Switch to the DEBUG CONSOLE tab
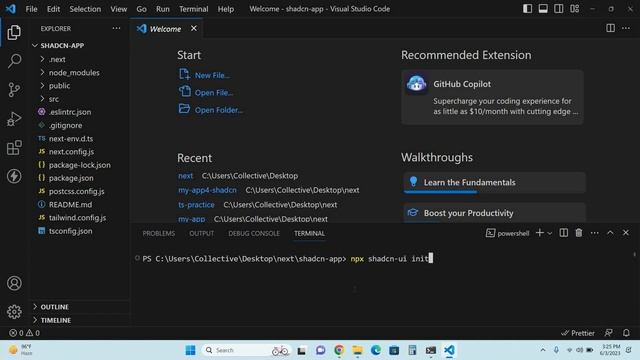The image size is (640, 360). pyautogui.click(x=254, y=233)
